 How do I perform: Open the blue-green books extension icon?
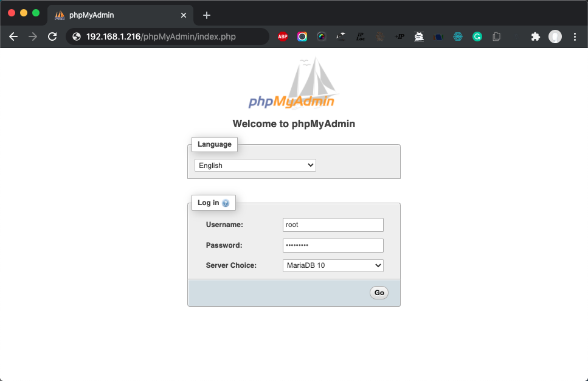click(x=438, y=37)
